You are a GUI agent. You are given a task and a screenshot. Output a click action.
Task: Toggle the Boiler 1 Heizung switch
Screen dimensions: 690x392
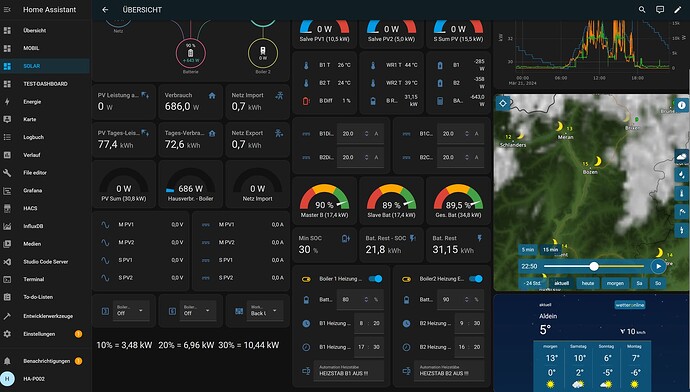tap(375, 278)
